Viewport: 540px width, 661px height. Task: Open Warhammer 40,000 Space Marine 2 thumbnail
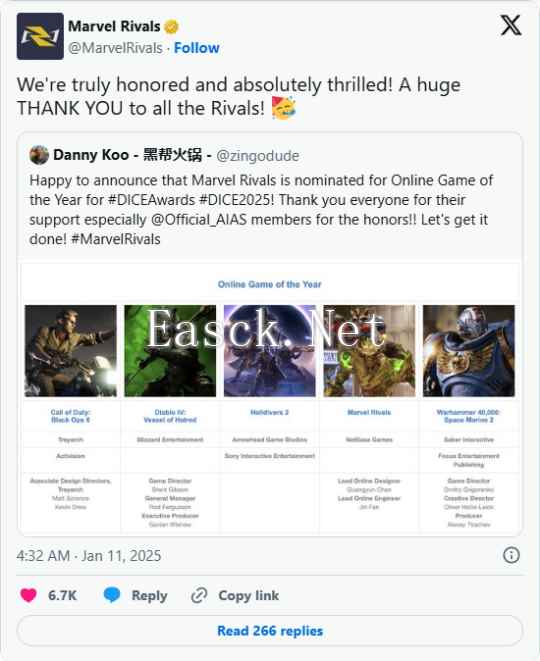469,351
